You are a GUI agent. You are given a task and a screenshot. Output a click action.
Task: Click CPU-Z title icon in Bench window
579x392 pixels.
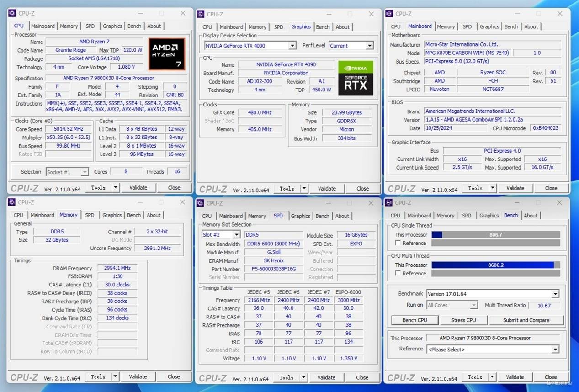389,203
